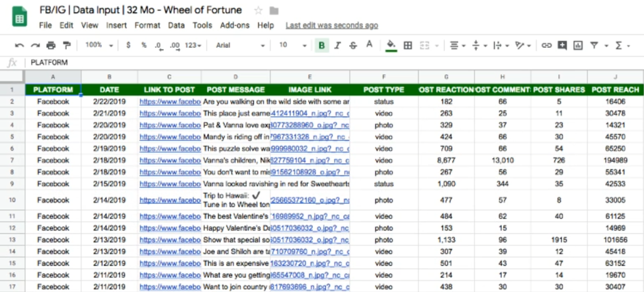Open the functions sigma menu

[x=622, y=45]
